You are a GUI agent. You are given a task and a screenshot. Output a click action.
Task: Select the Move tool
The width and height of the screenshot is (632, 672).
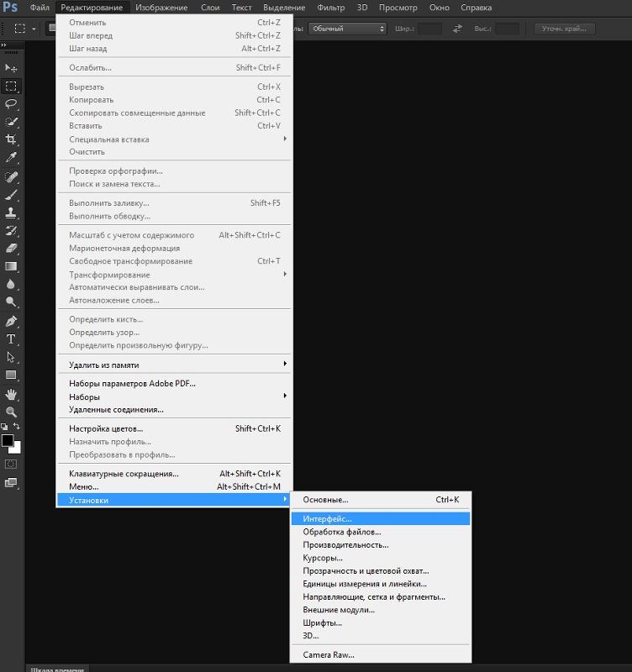tap(11, 68)
